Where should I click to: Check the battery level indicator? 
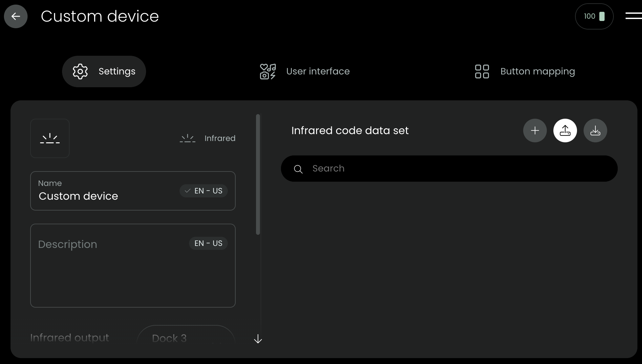coord(594,16)
